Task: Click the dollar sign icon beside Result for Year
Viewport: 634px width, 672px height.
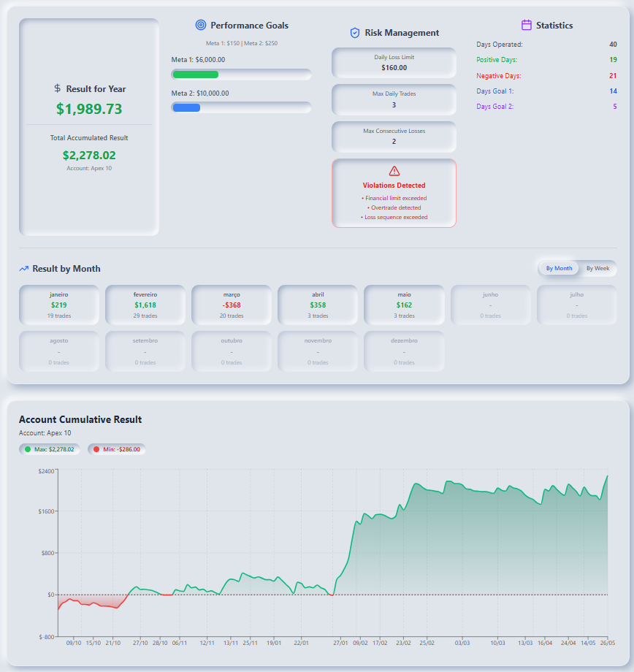Action: coord(58,88)
